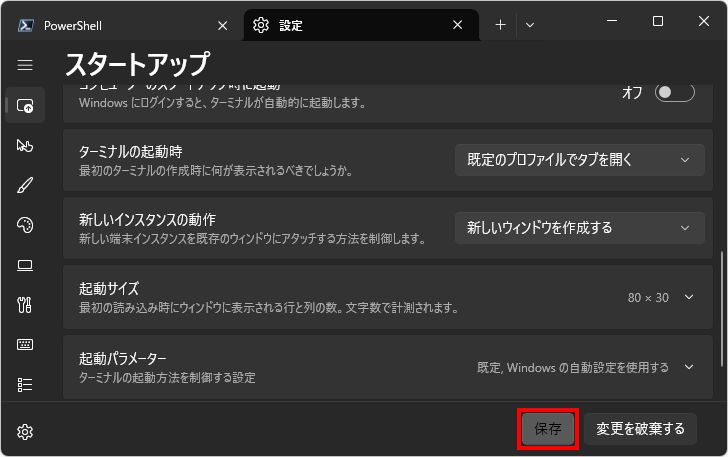Open the Color schemes palette icon
728x457 pixels.
tap(25, 225)
